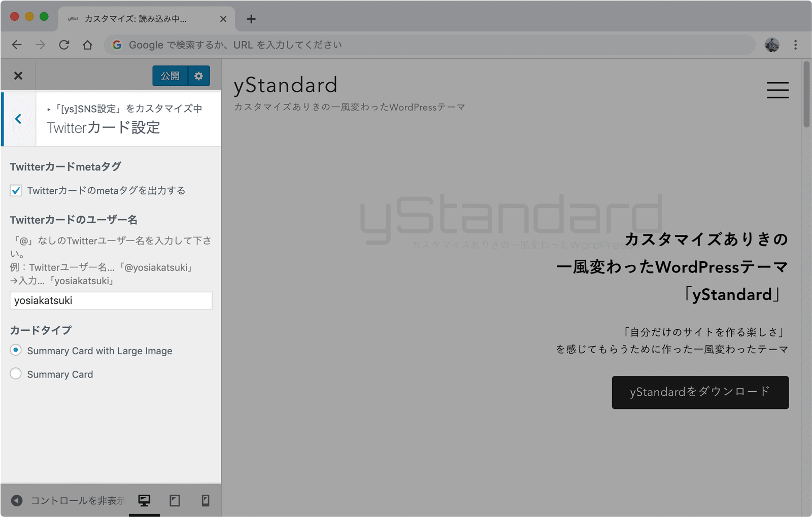
Task: Click yStandardをダウンロード button
Action: click(700, 392)
